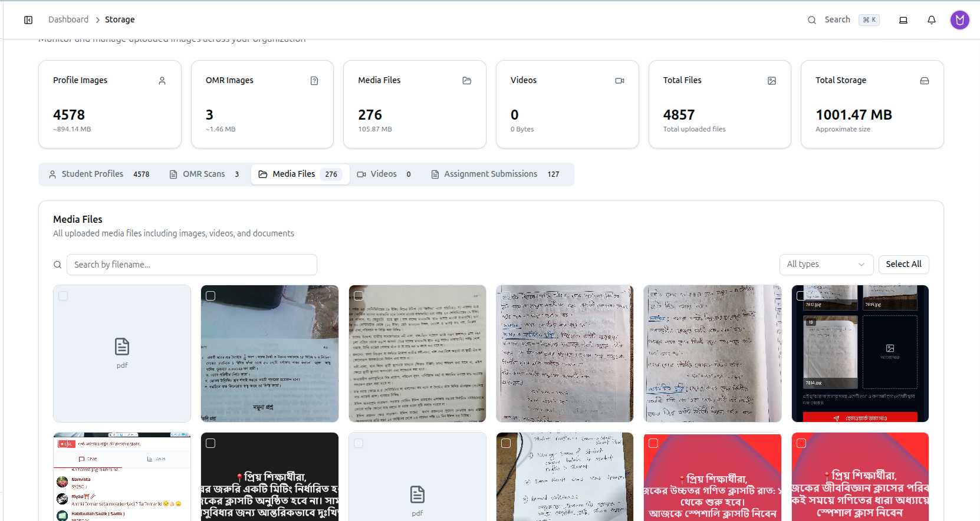
Task: Click the ~894.14 MB size text
Action: pyautogui.click(x=72, y=129)
